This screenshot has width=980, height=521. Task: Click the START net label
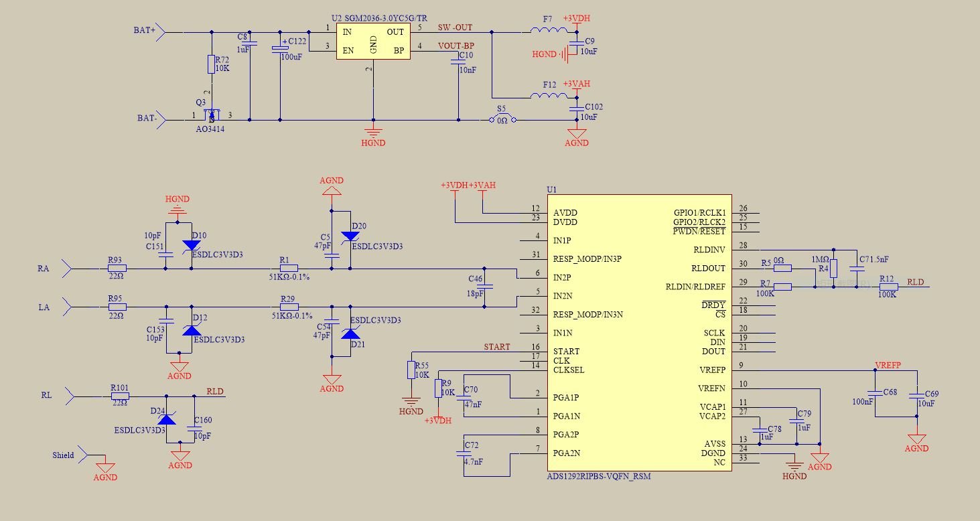(x=497, y=347)
